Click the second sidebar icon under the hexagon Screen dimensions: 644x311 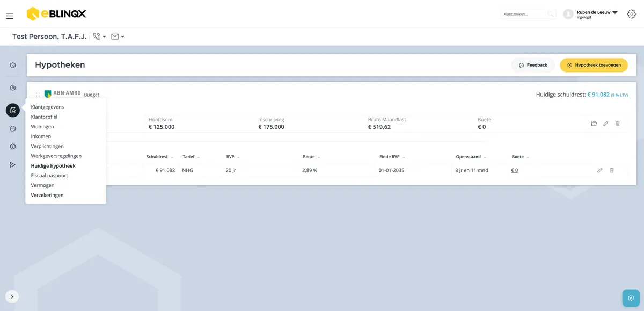(x=13, y=88)
